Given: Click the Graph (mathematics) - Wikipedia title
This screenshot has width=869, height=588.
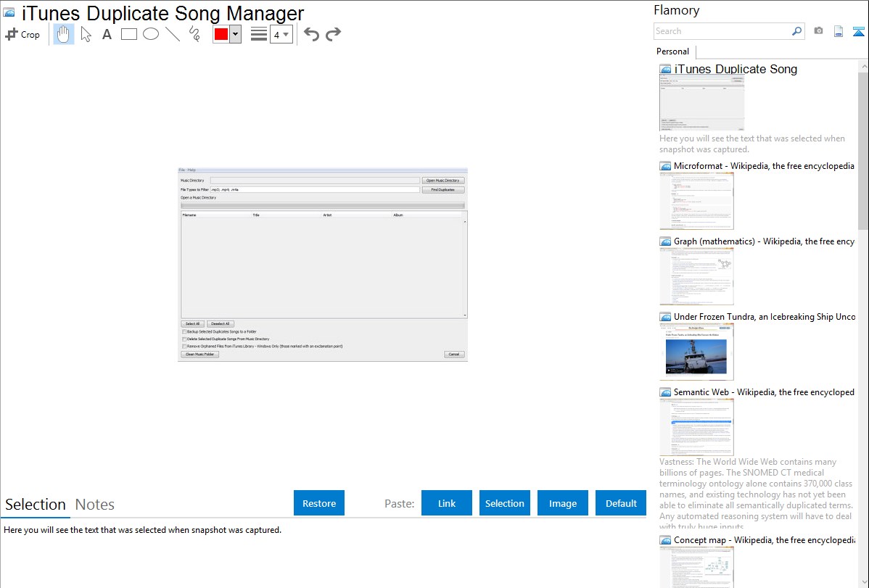Looking at the screenshot, I should point(765,241).
